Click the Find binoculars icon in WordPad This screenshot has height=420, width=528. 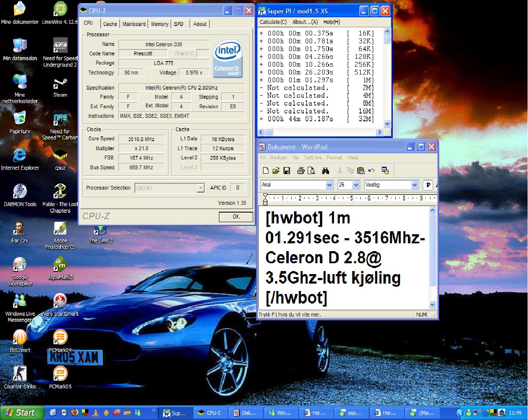click(326, 171)
